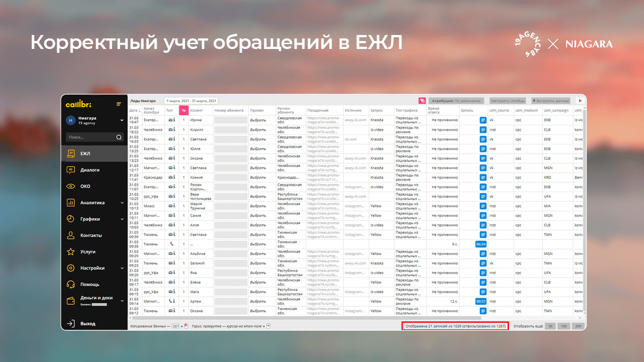Expand the Аналитика submenu chevron
The width and height of the screenshot is (644, 362).
(122, 203)
